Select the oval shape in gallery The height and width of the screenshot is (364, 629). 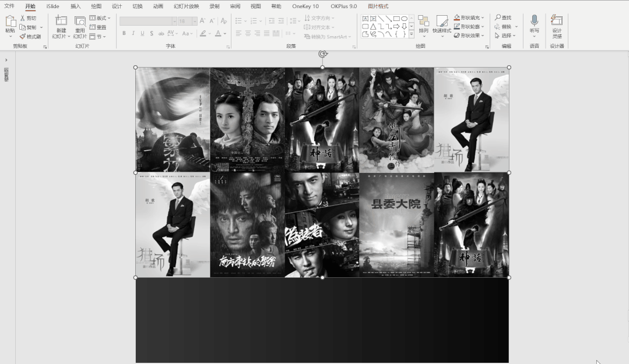coord(404,19)
